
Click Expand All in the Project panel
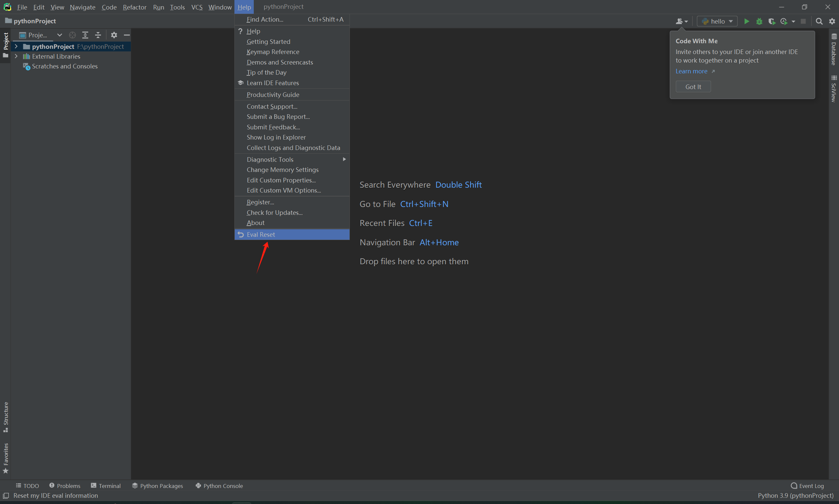85,35
